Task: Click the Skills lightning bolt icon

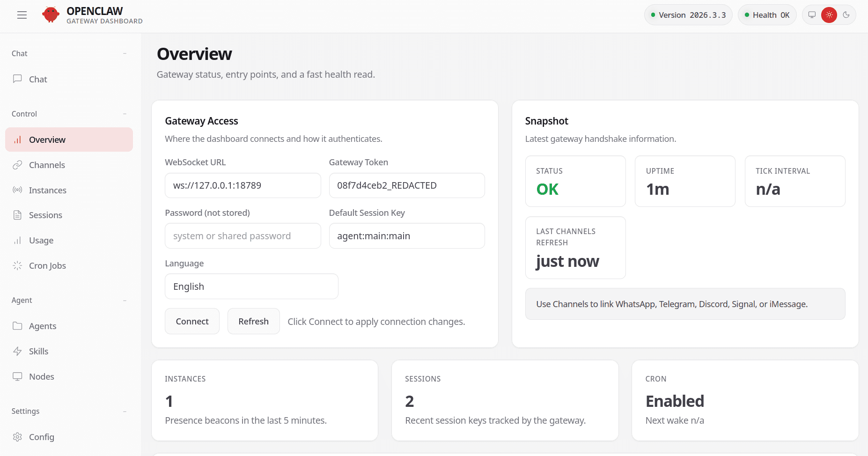Action: (17, 351)
